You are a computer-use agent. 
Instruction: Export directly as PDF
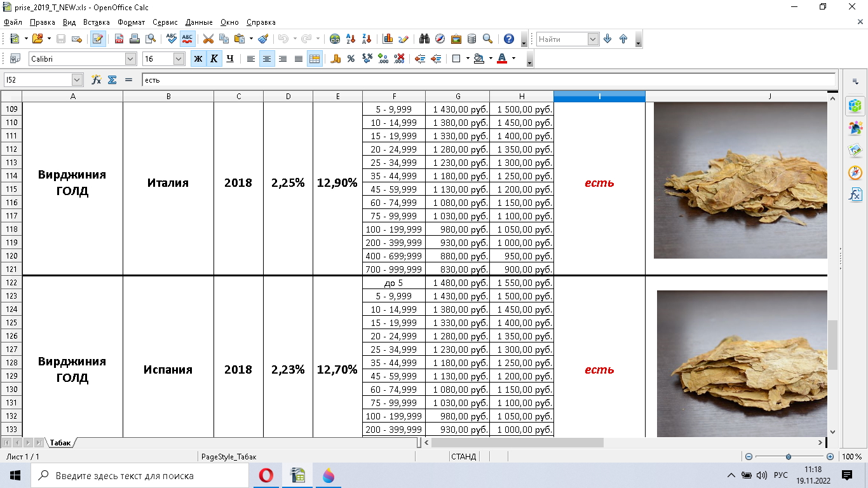click(119, 39)
